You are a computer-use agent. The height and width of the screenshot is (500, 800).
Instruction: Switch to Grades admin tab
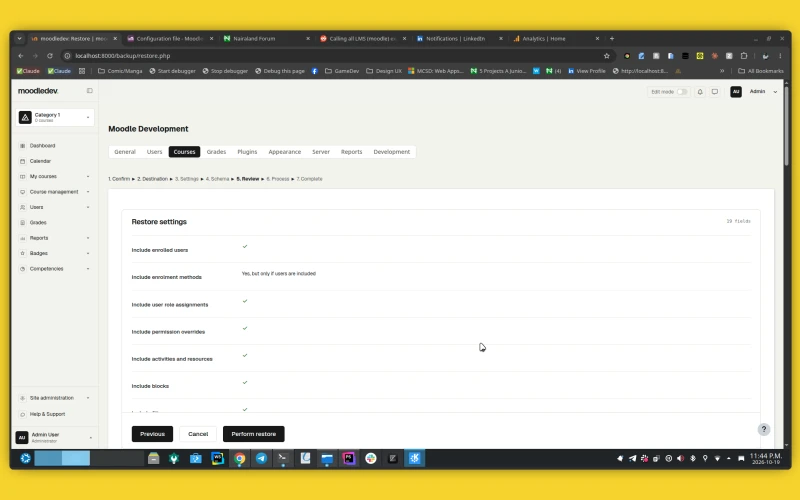click(216, 152)
